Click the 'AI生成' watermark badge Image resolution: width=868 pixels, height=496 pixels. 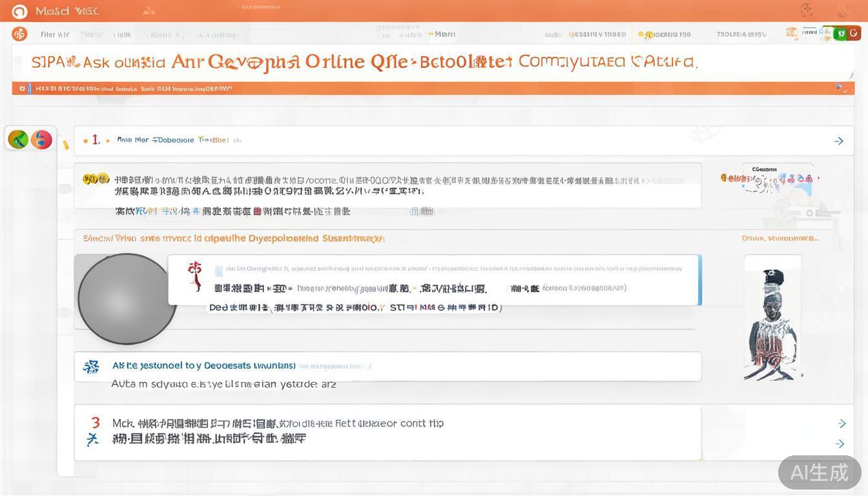pyautogui.click(x=819, y=472)
